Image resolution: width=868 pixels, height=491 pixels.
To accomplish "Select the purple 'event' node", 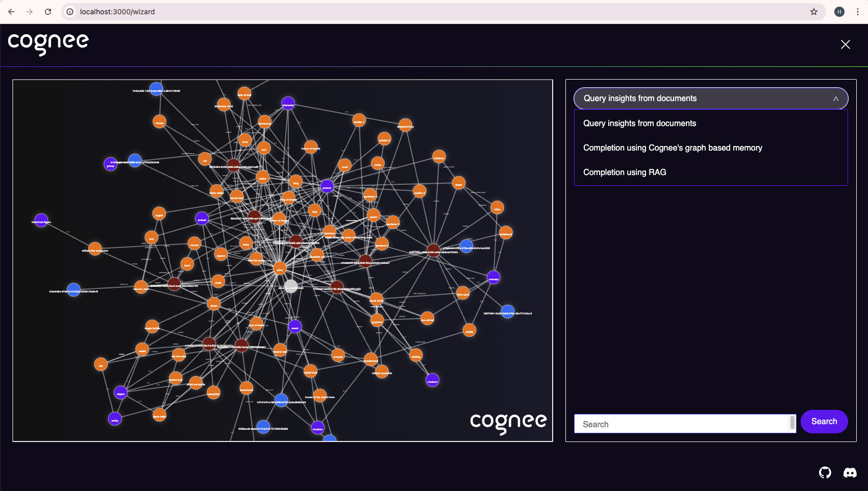I will pyautogui.click(x=295, y=327).
